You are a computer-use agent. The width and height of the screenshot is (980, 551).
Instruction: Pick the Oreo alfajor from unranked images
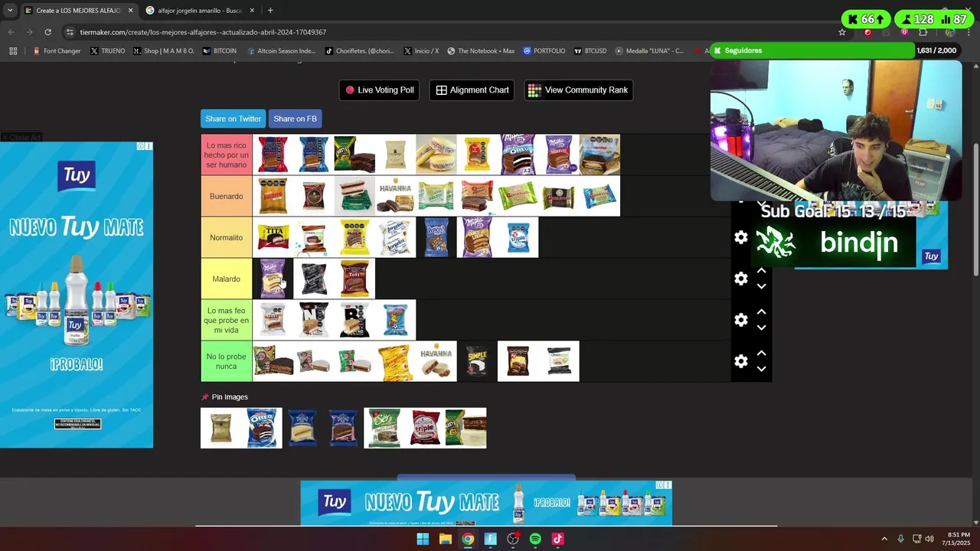click(262, 428)
